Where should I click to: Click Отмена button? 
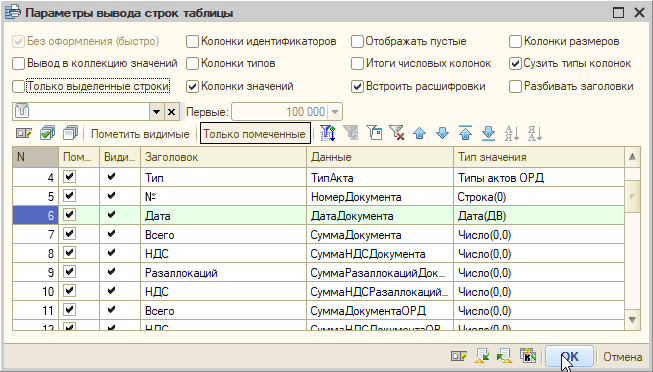coord(623,357)
